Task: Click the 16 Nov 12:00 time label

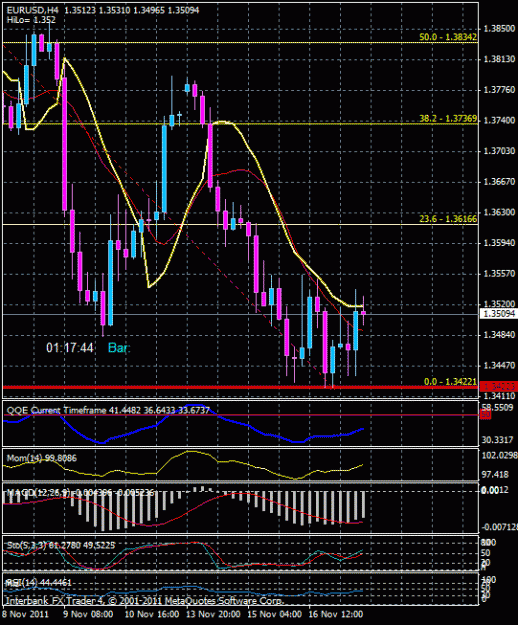Action: 336,614
